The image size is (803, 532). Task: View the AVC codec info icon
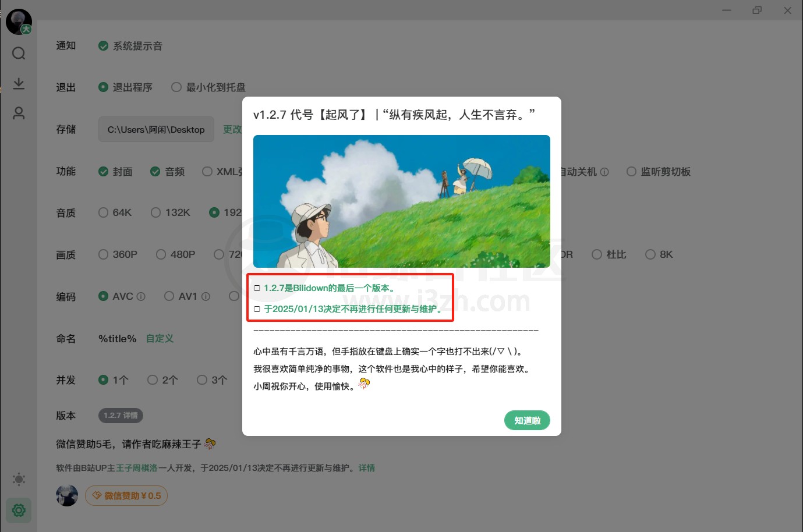[x=140, y=296]
